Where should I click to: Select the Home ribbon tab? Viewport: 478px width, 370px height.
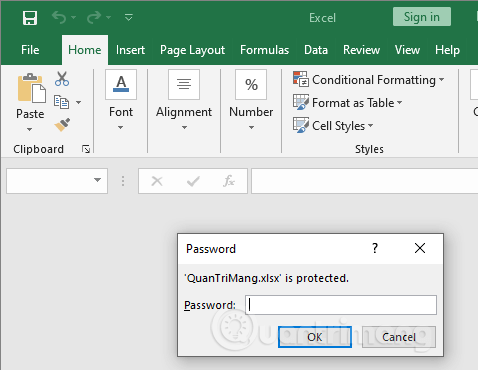(x=85, y=50)
